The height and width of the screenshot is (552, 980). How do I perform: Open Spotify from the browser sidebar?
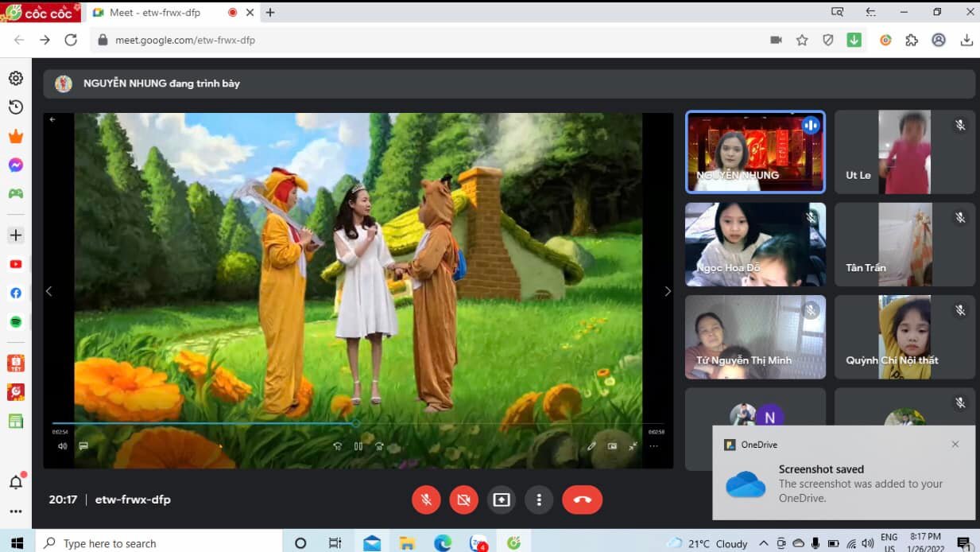coord(16,321)
